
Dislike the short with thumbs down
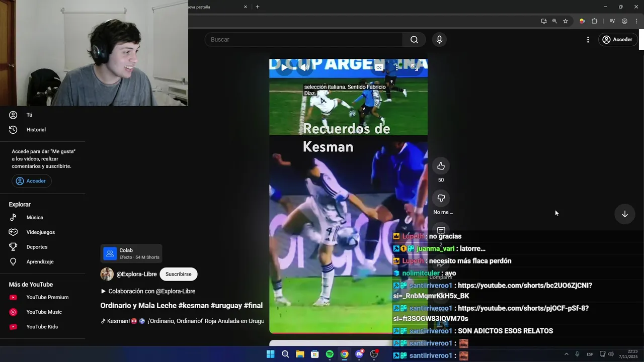[x=441, y=198]
